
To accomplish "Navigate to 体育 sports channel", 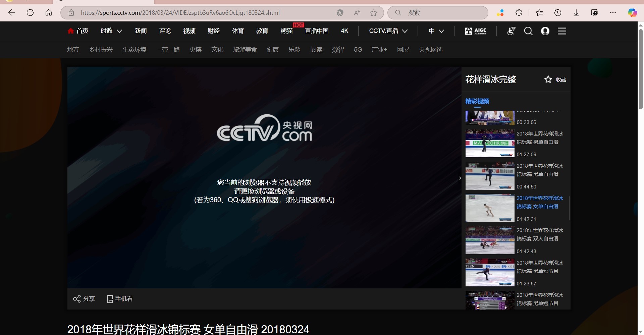I will point(238,31).
